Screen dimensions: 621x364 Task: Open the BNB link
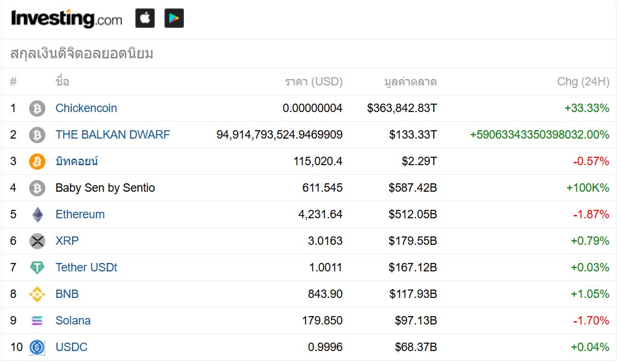coord(67,294)
